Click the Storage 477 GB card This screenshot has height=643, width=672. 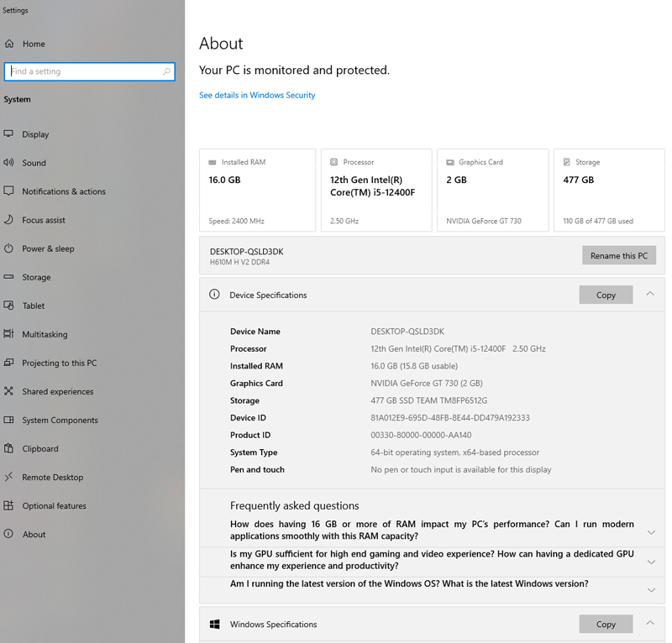(610, 191)
